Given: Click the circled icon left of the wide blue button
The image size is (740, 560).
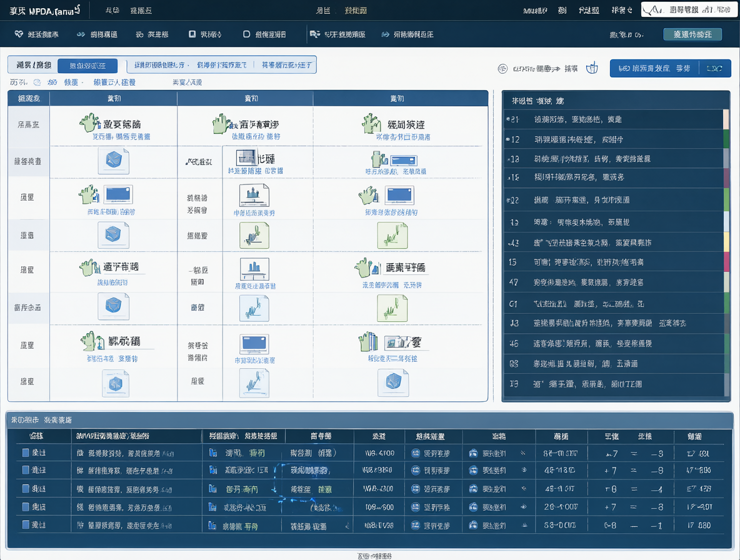Looking at the screenshot, I should 502,69.
